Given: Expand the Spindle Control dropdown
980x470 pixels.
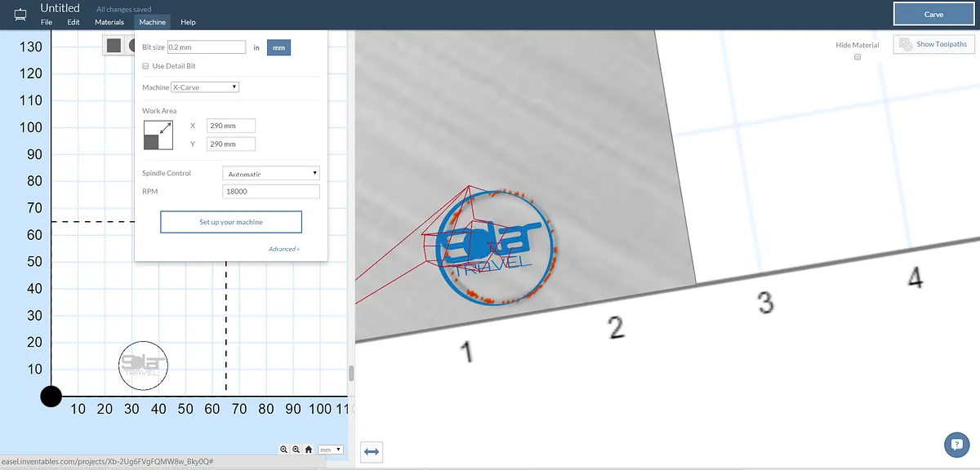Looking at the screenshot, I should pos(270,173).
